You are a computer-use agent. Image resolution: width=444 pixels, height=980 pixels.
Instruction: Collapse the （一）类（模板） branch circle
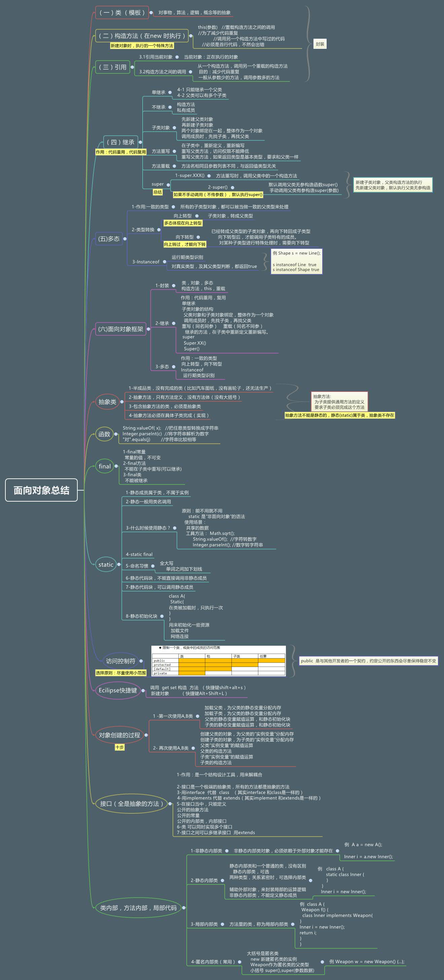[151, 12]
